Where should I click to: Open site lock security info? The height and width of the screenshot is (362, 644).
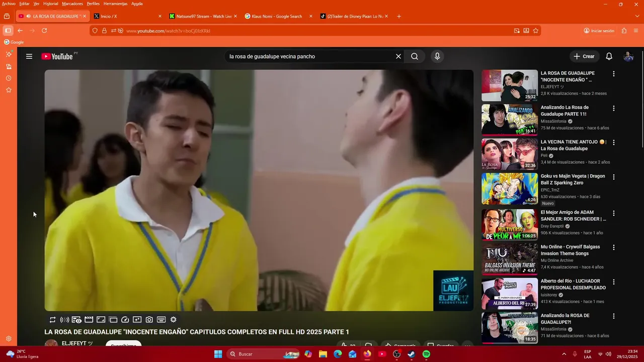[x=104, y=31]
